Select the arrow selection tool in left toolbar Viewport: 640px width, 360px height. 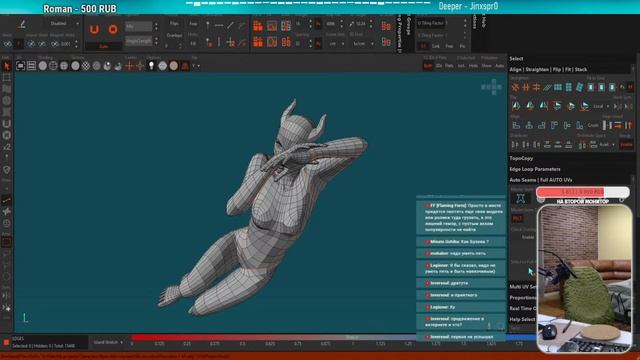coord(6,66)
